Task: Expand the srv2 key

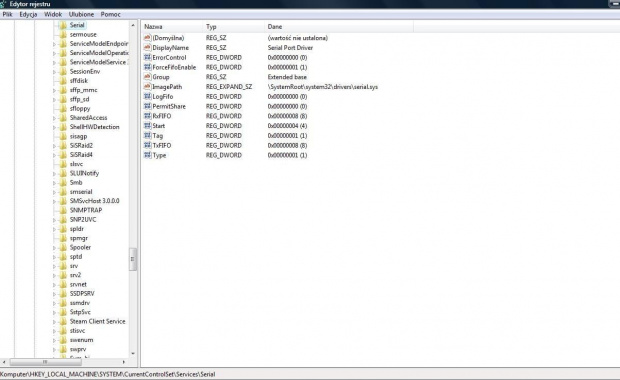Action: coord(55,275)
